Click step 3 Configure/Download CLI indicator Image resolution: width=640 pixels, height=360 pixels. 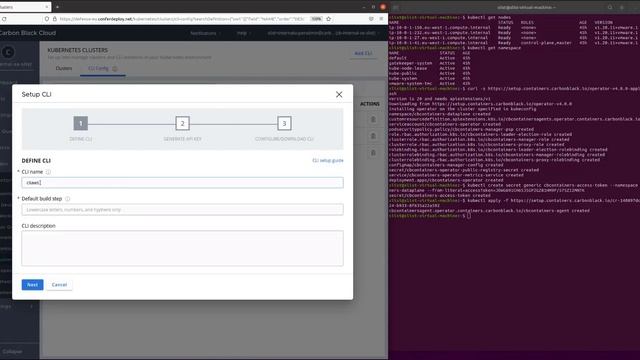[284, 123]
